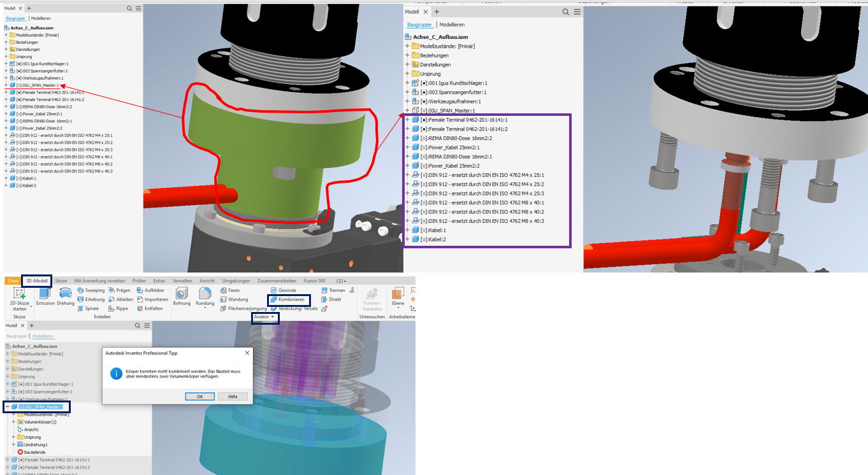
Task: Click the Prägen emboss tool
Action: (119, 290)
